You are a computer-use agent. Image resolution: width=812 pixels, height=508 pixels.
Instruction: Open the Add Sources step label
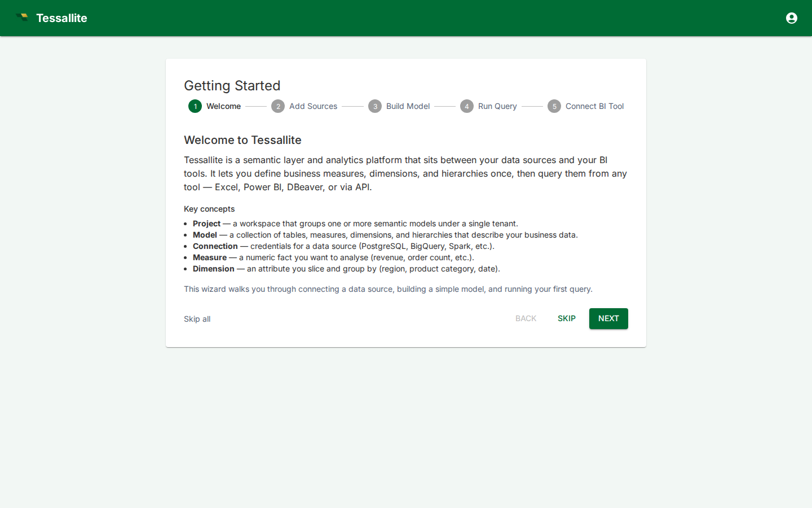coord(313,106)
